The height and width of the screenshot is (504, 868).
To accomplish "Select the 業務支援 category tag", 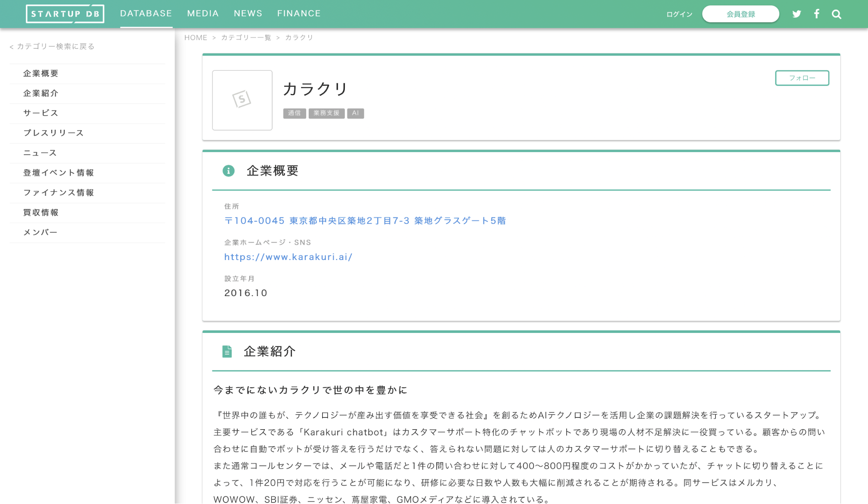I will tap(327, 113).
